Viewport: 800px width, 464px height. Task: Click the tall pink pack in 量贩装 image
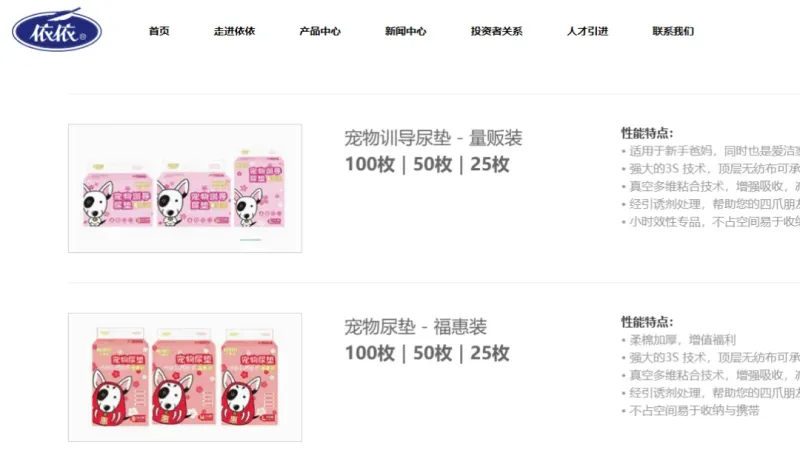click(259, 188)
